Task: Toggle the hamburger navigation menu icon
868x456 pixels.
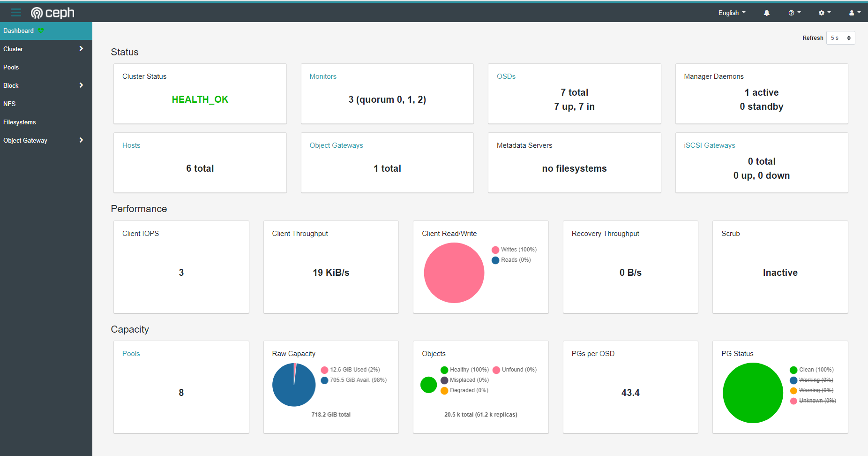Action: pos(16,13)
